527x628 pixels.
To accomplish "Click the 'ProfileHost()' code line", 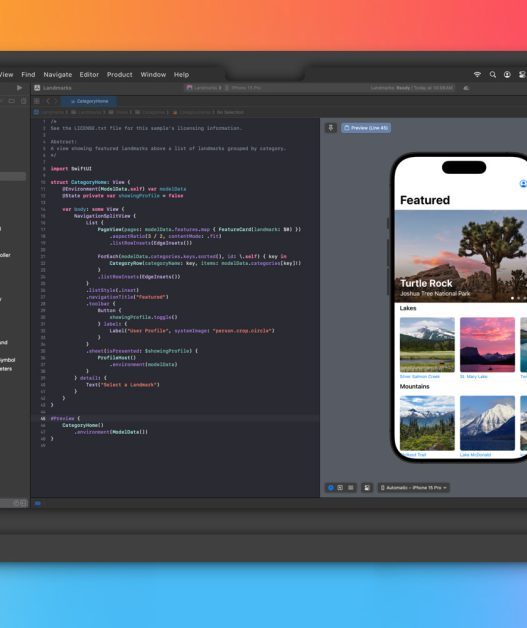I will click(117, 358).
